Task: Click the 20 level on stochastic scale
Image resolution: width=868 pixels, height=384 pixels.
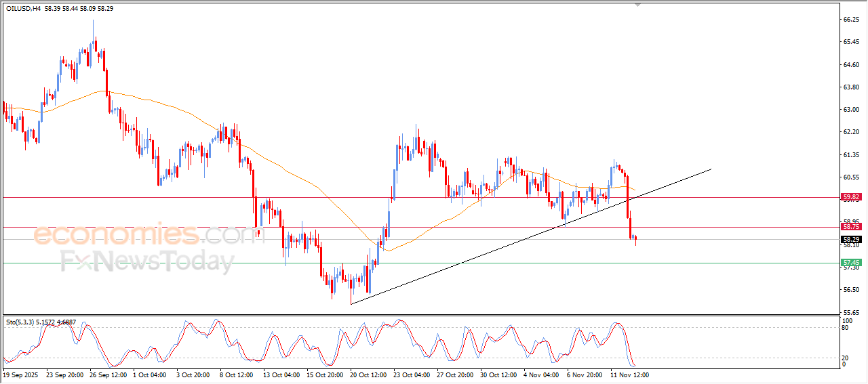Action: point(846,358)
